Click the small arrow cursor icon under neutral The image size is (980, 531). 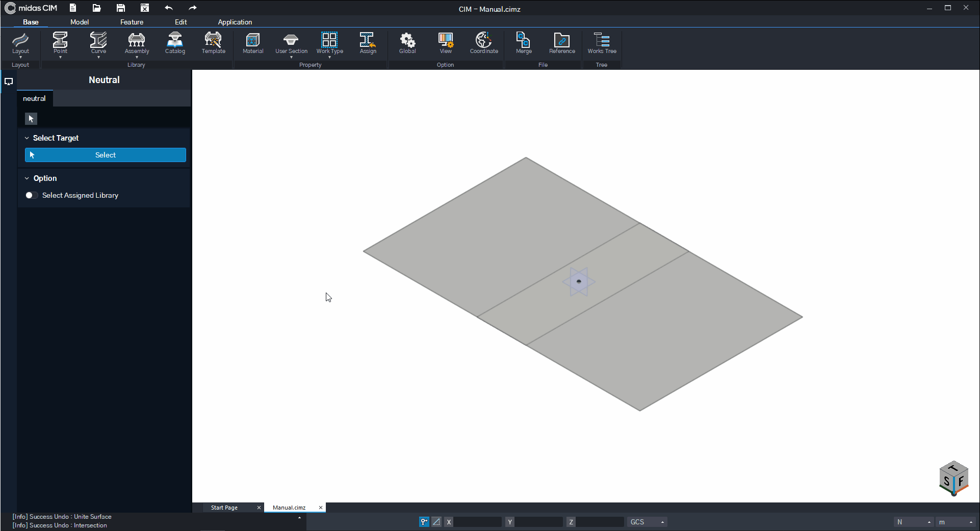(31, 119)
